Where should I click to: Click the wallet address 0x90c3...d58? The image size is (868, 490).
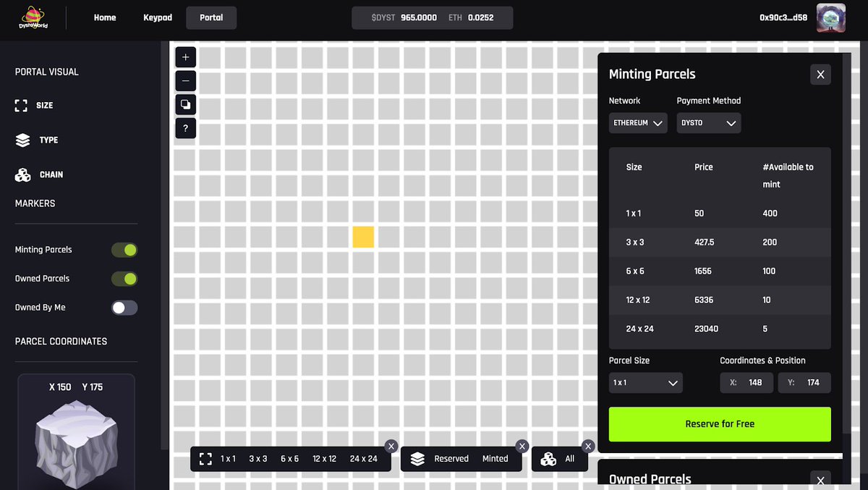783,17
